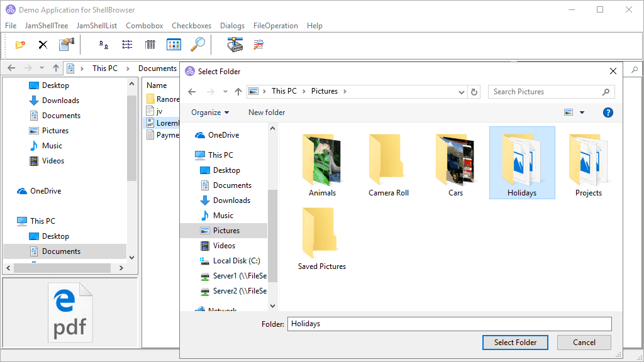The height and width of the screenshot is (362, 644).
Task: Click the network drive toolbar icon
Action: point(235,45)
